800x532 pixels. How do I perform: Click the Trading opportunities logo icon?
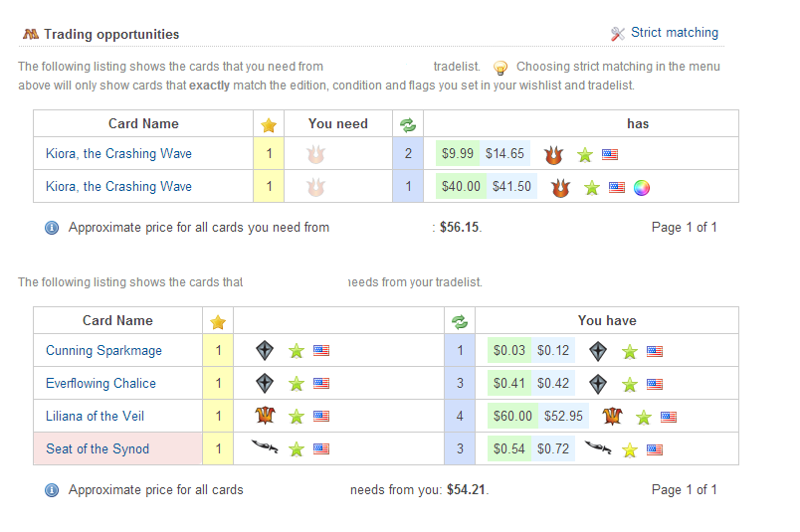pyautogui.click(x=30, y=34)
